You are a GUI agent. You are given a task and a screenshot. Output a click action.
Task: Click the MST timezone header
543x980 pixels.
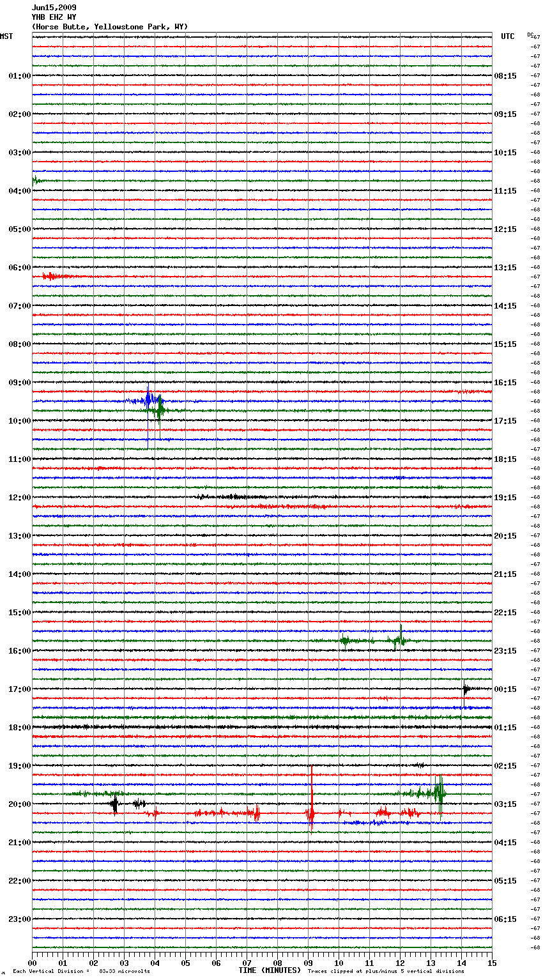(6, 36)
